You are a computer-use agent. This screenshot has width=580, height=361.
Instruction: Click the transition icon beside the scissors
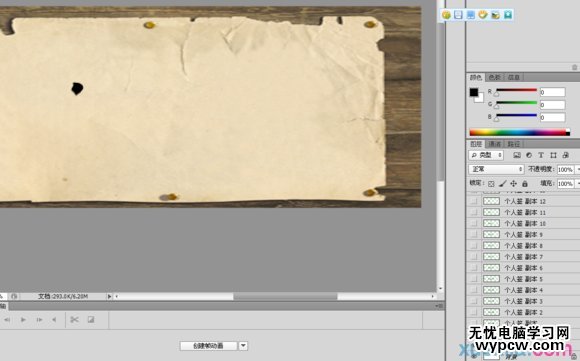pos(91,320)
